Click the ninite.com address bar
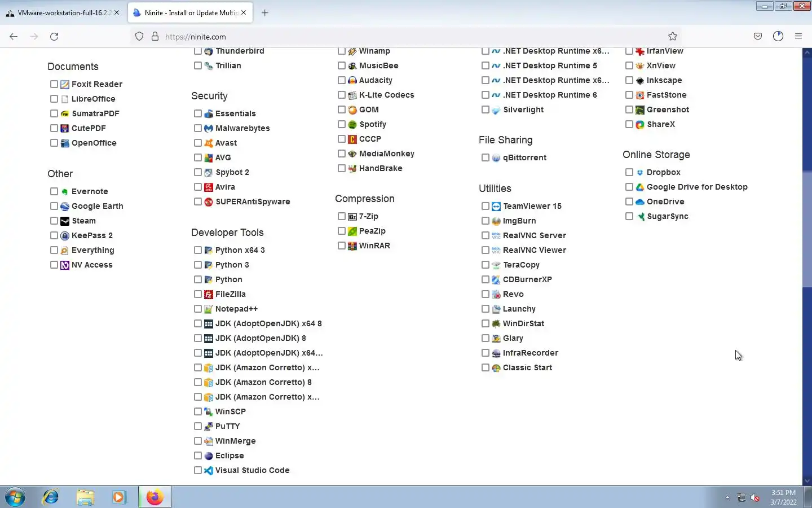This screenshot has width=812, height=508. (406, 36)
